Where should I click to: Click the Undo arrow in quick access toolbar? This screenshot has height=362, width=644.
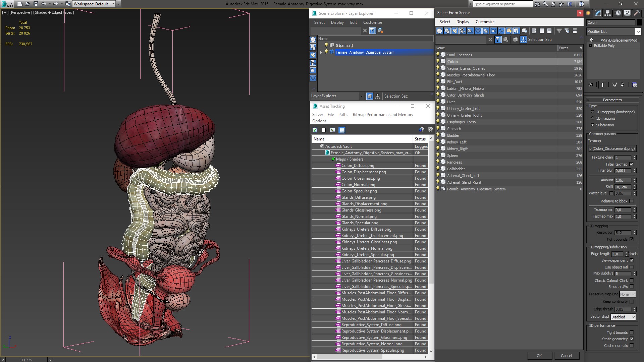[44, 4]
